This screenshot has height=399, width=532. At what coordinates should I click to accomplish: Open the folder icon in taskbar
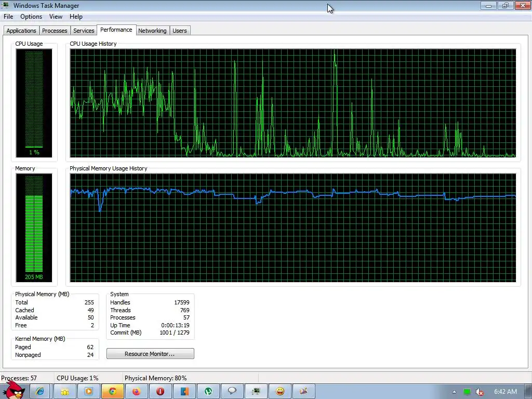pyautogui.click(x=64, y=392)
